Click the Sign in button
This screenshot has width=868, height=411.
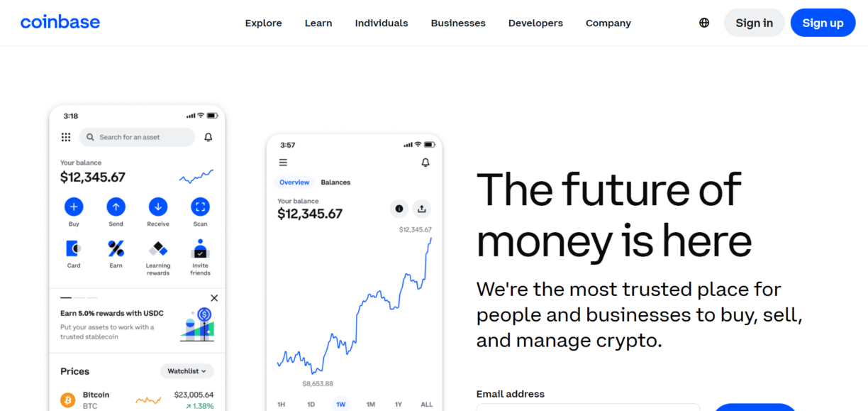point(754,22)
